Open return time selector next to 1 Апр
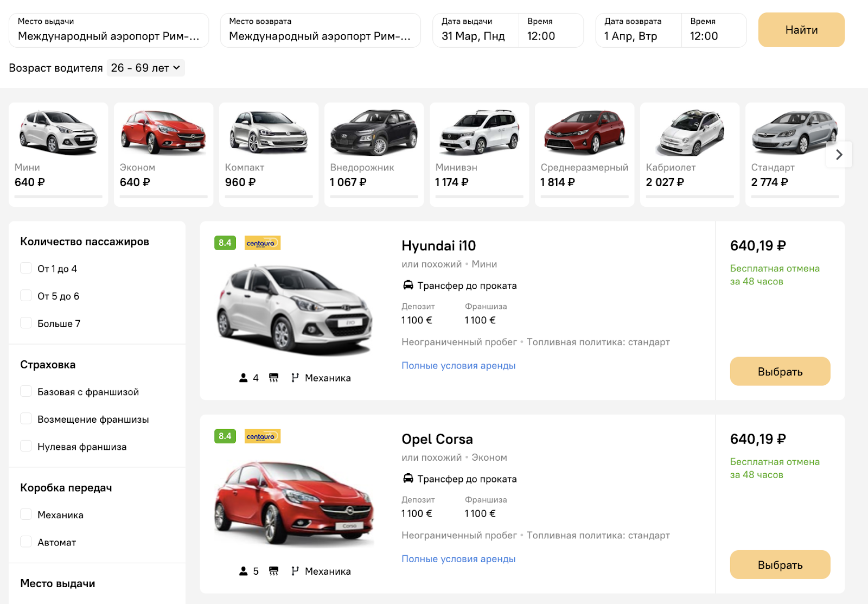 click(714, 30)
